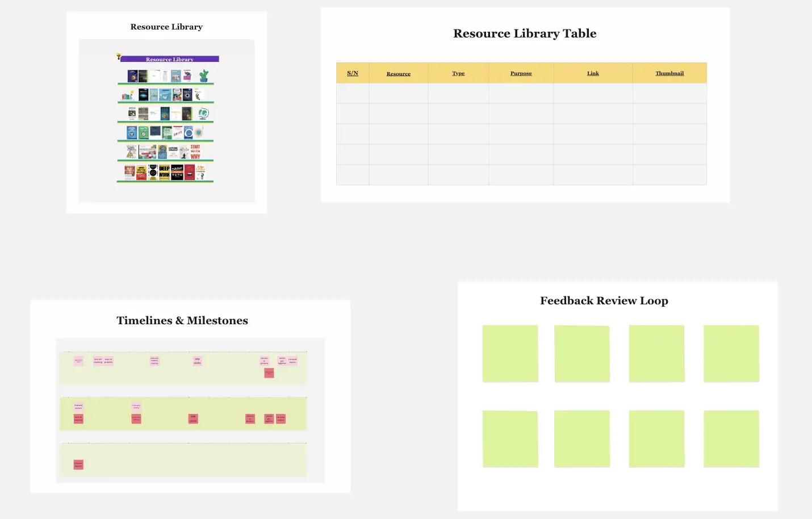Open the Start With Why book cover
The height and width of the screenshot is (519, 812).
[195, 152]
